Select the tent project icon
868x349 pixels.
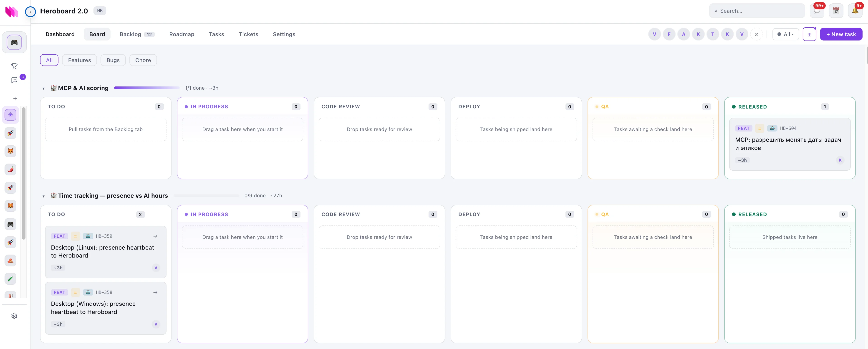click(x=10, y=260)
